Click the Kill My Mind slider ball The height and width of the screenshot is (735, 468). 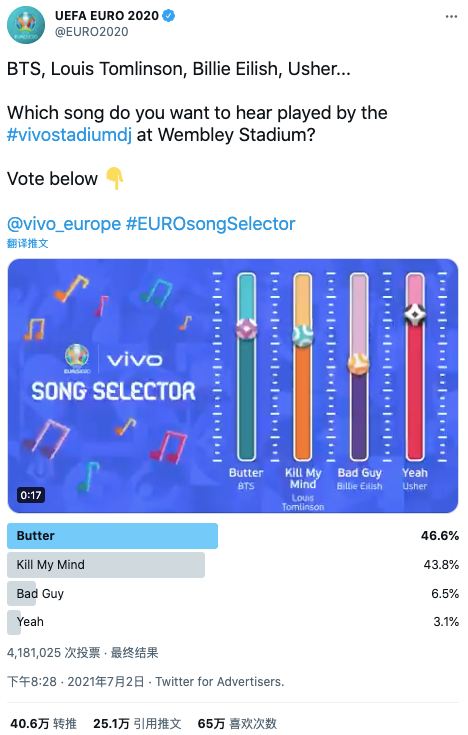[303, 335]
